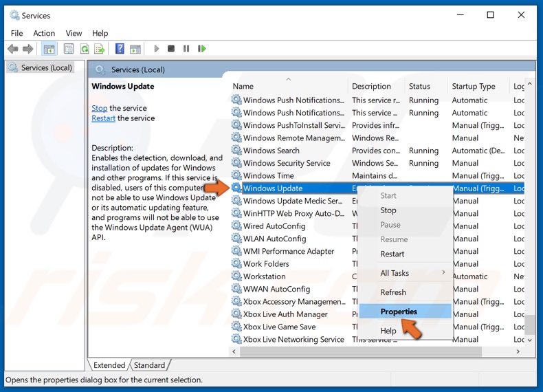The width and height of the screenshot is (543, 392).
Task: Click the Start Service play icon
Action: (156, 49)
